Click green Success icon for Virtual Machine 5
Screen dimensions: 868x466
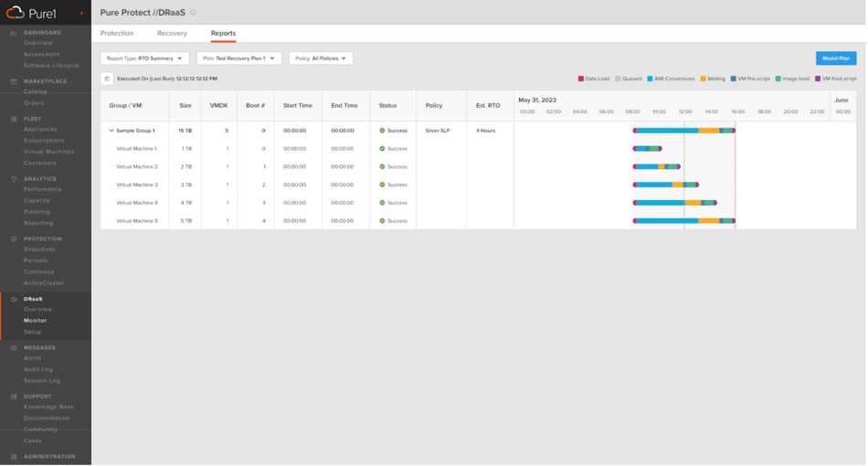coord(382,221)
